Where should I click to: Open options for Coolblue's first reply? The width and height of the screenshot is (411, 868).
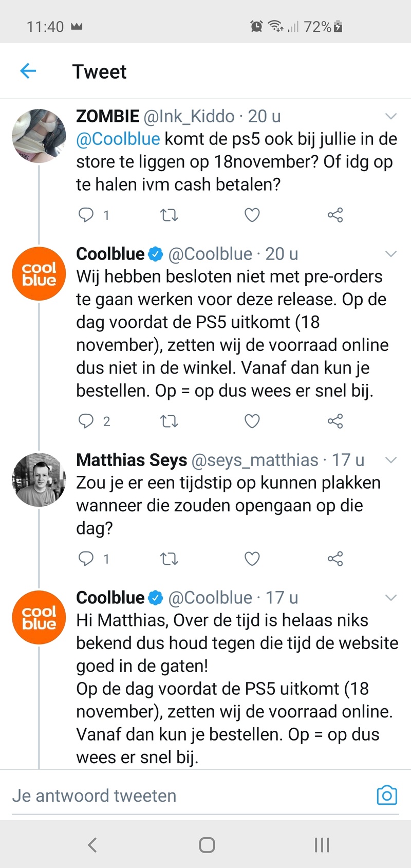[x=391, y=254]
